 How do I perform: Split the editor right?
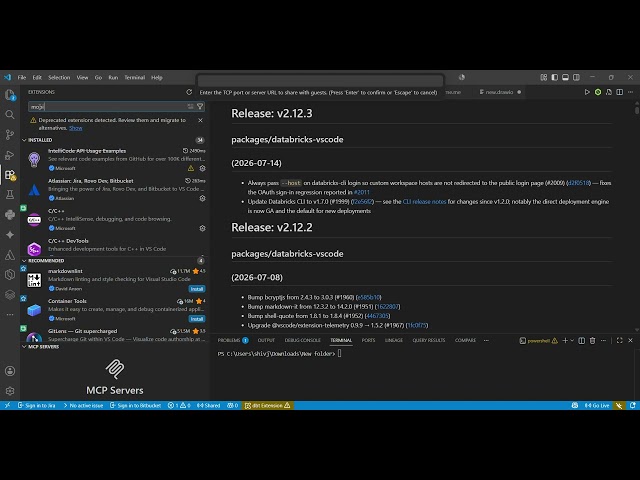point(620,92)
